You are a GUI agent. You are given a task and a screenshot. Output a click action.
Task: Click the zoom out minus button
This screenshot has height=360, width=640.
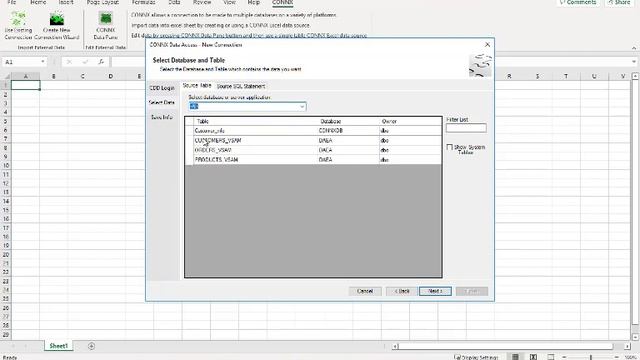click(x=564, y=357)
